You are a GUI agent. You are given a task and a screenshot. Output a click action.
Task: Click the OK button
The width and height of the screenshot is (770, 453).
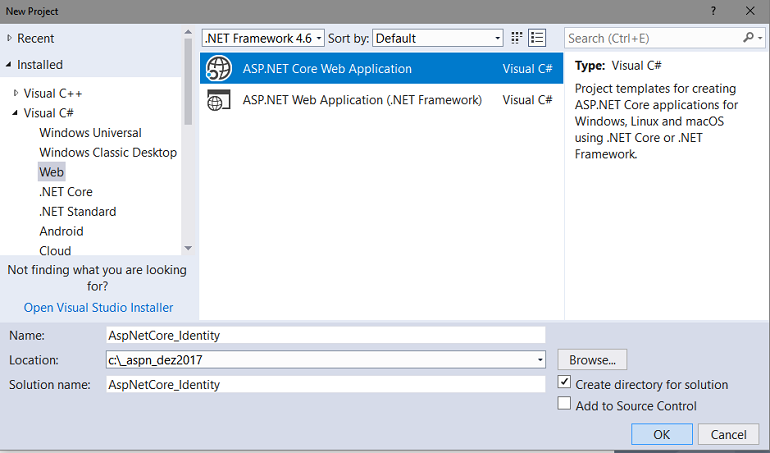click(661, 434)
